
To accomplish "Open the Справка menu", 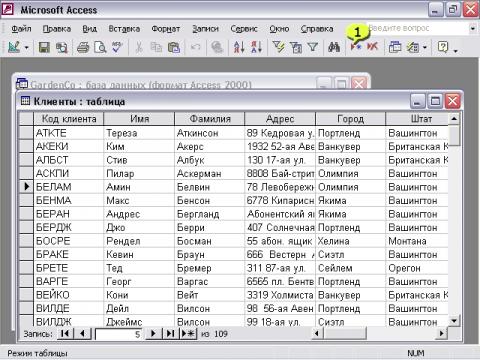I will pyautogui.click(x=317, y=29).
